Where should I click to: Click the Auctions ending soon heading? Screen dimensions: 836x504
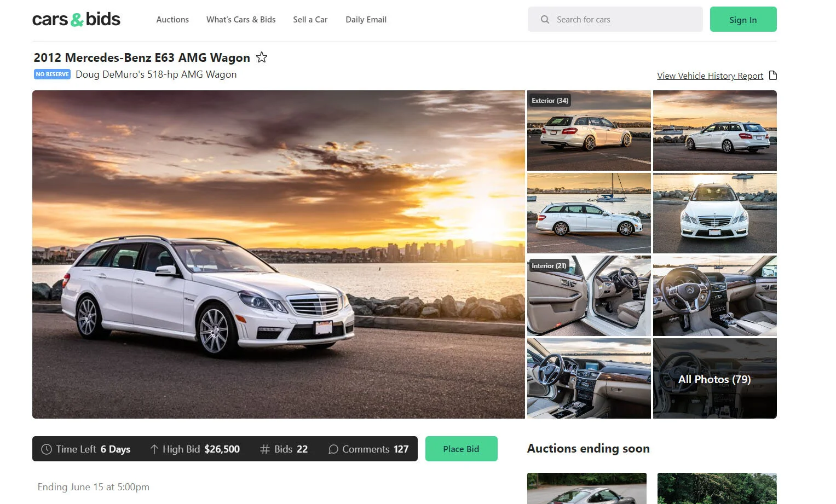pyautogui.click(x=589, y=449)
